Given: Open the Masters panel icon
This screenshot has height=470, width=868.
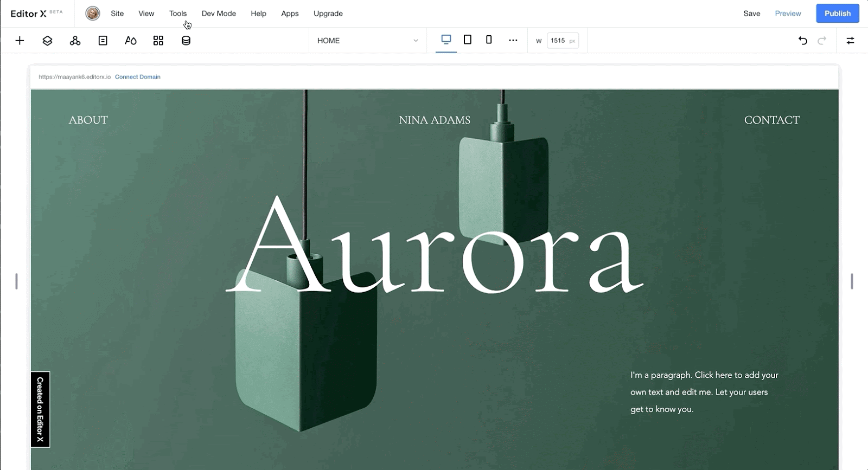Looking at the screenshot, I should (75, 41).
